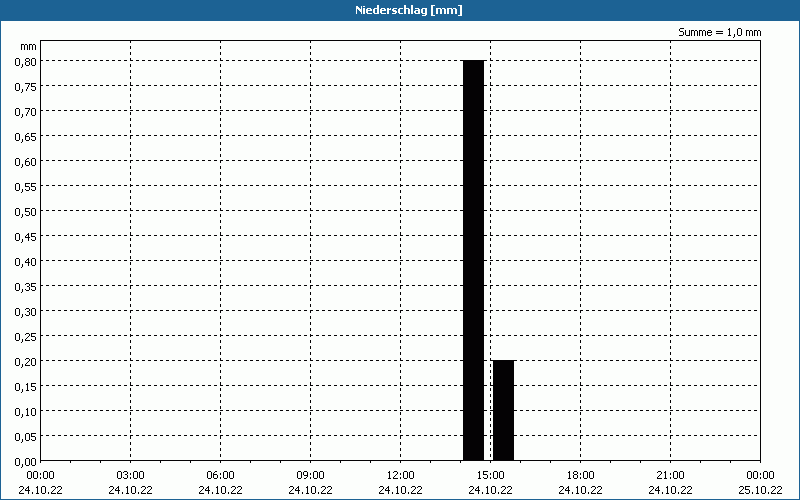The width and height of the screenshot is (800, 500).
Task: Click the 18:00 time axis label
Action: pos(581,476)
